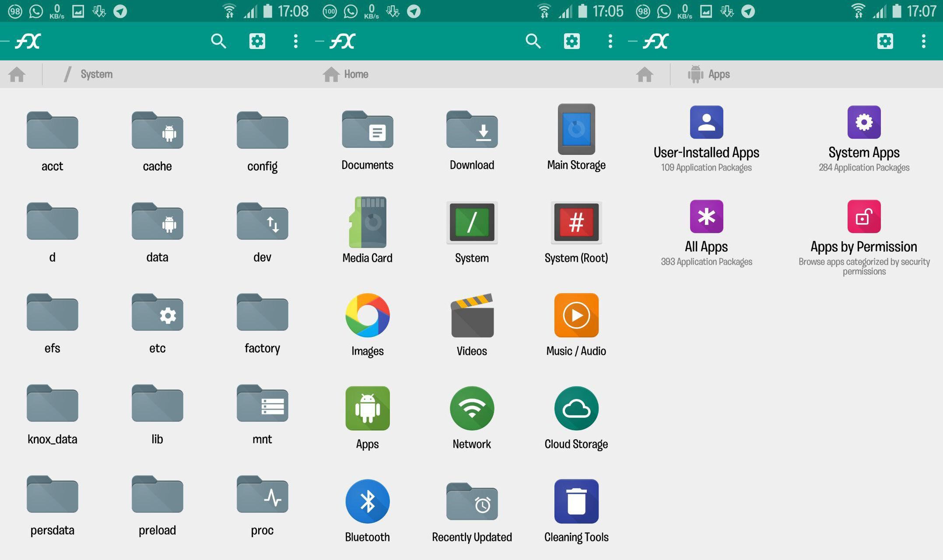Open the factory folder
This screenshot has height=560, width=943.
pyautogui.click(x=262, y=312)
